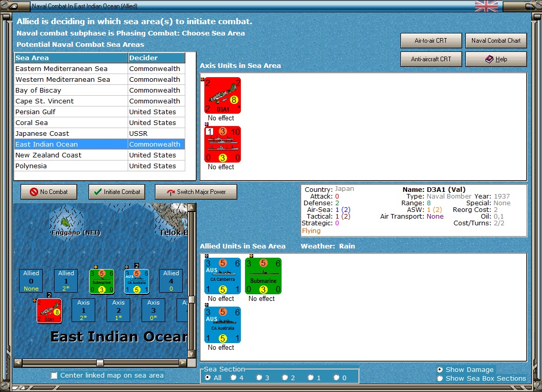Click the Initiate Combat button
542x392 pixels.
tap(117, 192)
